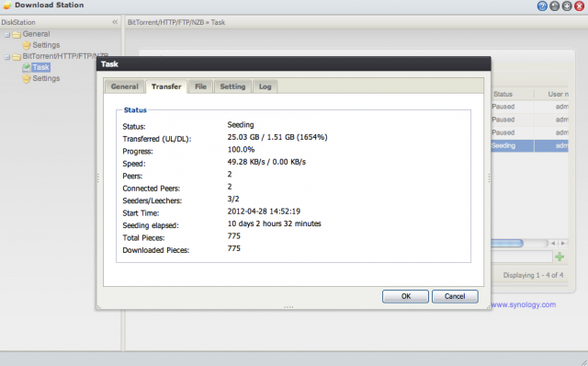Screen dimensions: 588x366
Task: Click the 'Seeding elapsed:' label
Action: (151, 225)
